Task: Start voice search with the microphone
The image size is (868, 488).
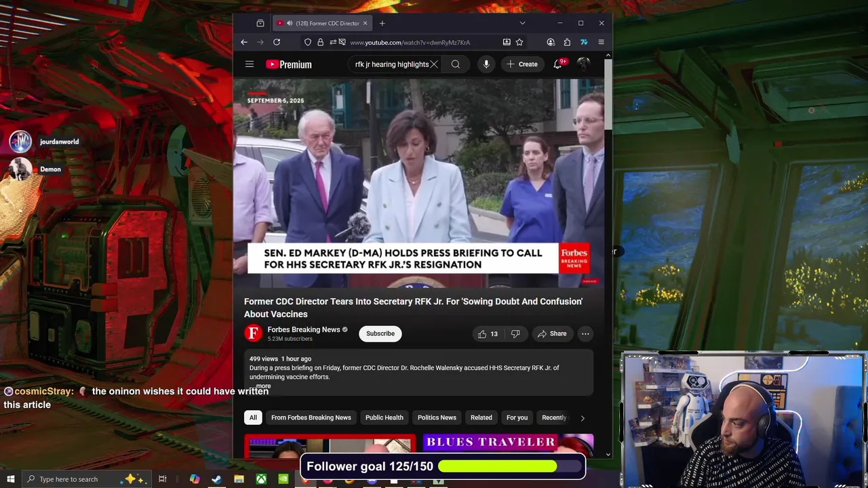Action: [486, 64]
